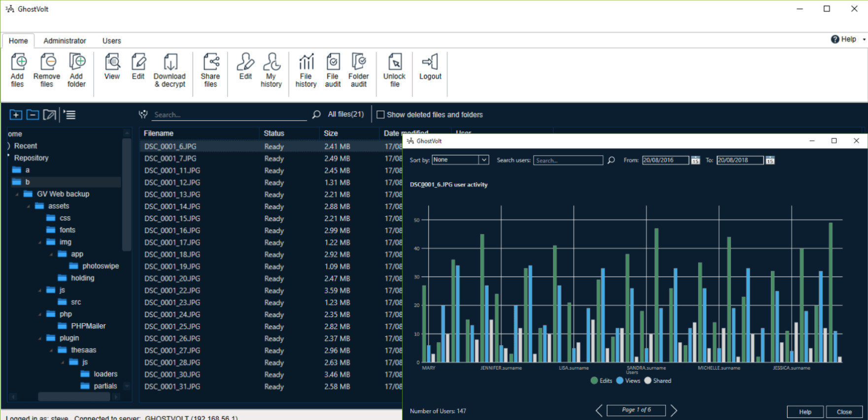Collapse the GV Web backup folder

point(17,194)
